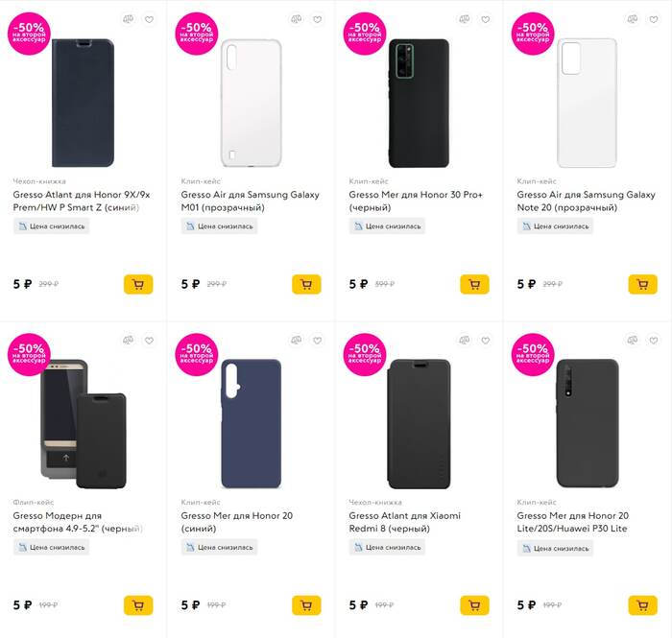The width and height of the screenshot is (672, 638).
Task: Toggle heart on Gresso Mer Honor 30 Pro+
Action: click(x=485, y=19)
